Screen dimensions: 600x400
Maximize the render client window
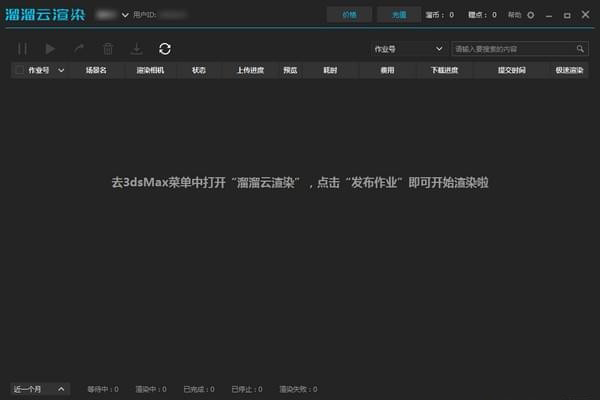567,15
